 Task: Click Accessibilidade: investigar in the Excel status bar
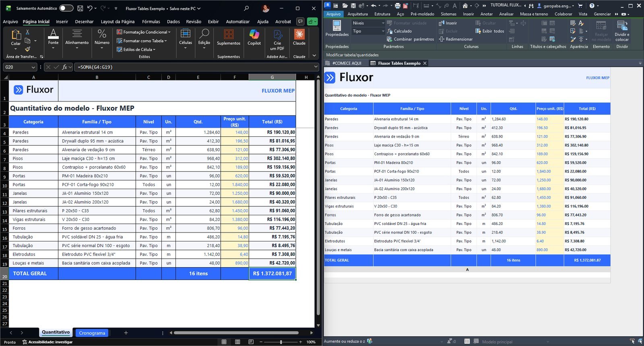pos(47,342)
